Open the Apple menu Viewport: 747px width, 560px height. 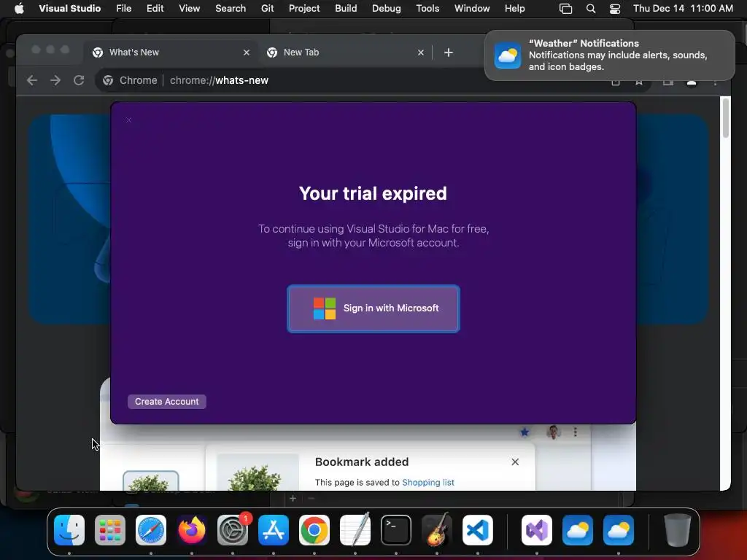tap(19, 8)
